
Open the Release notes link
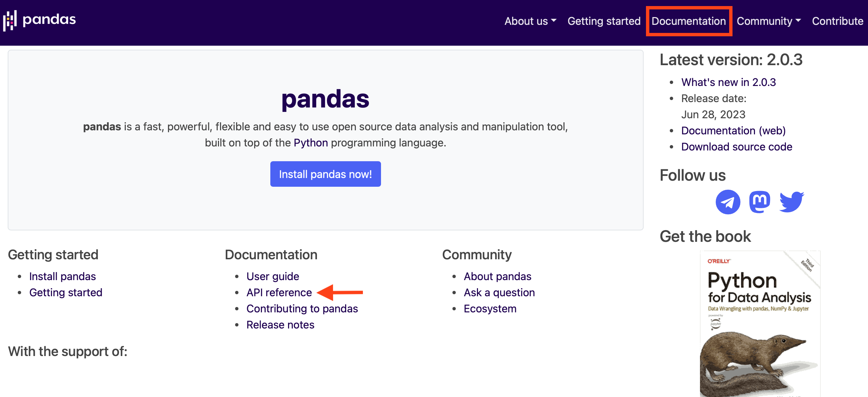[x=280, y=325]
